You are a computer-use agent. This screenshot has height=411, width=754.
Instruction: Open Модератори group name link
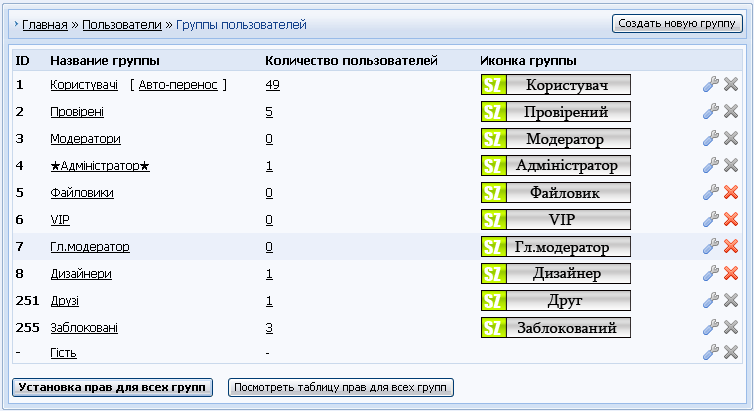coord(86,138)
